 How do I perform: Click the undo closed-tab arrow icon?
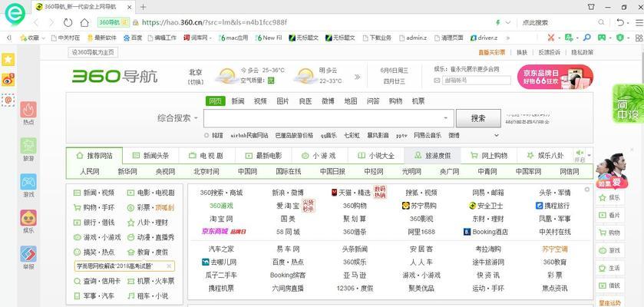click(x=621, y=22)
